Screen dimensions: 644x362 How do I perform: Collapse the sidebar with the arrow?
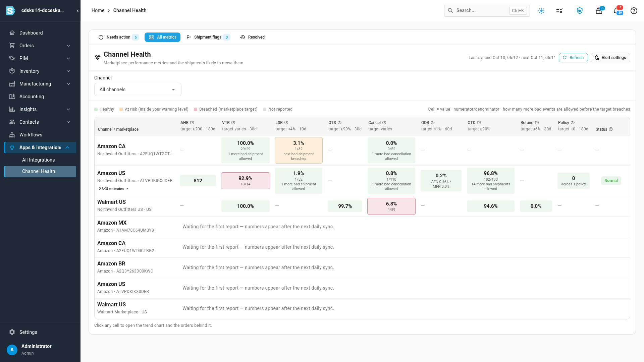[78, 11]
